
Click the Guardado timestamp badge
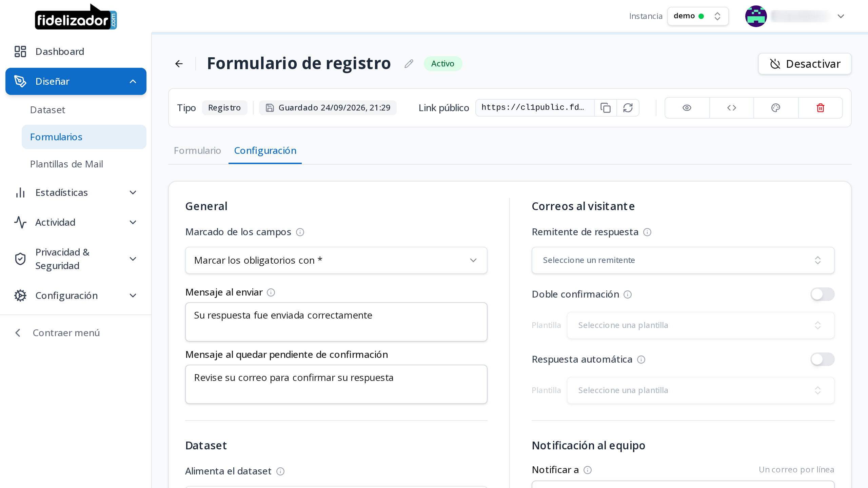tap(328, 108)
